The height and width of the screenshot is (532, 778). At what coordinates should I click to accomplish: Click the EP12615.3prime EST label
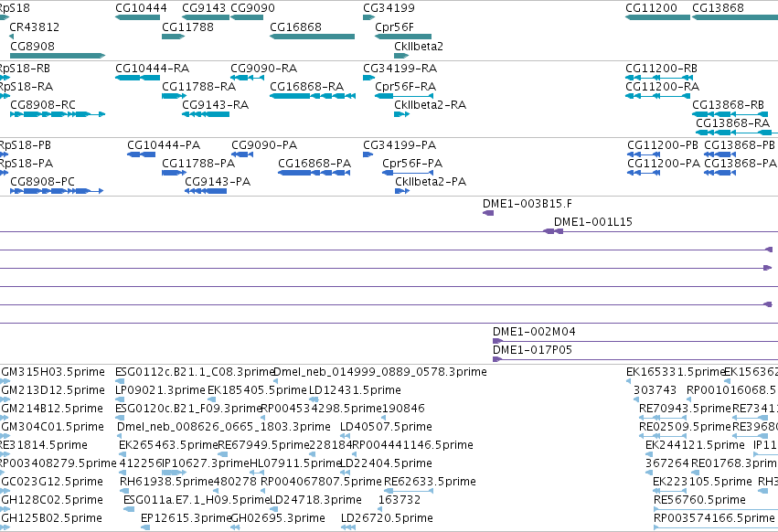pos(187,518)
